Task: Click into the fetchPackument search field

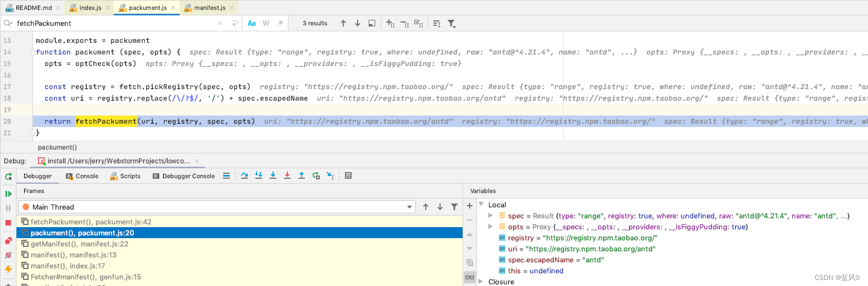Action: [x=115, y=23]
